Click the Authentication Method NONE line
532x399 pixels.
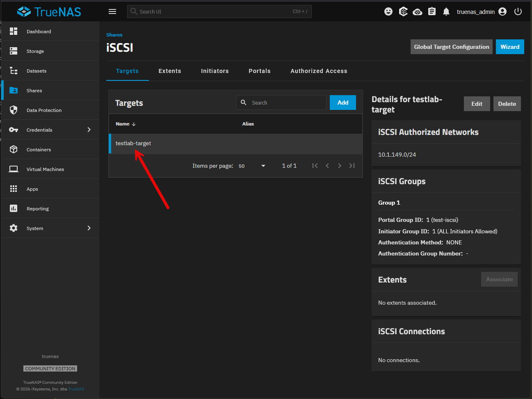420,242
